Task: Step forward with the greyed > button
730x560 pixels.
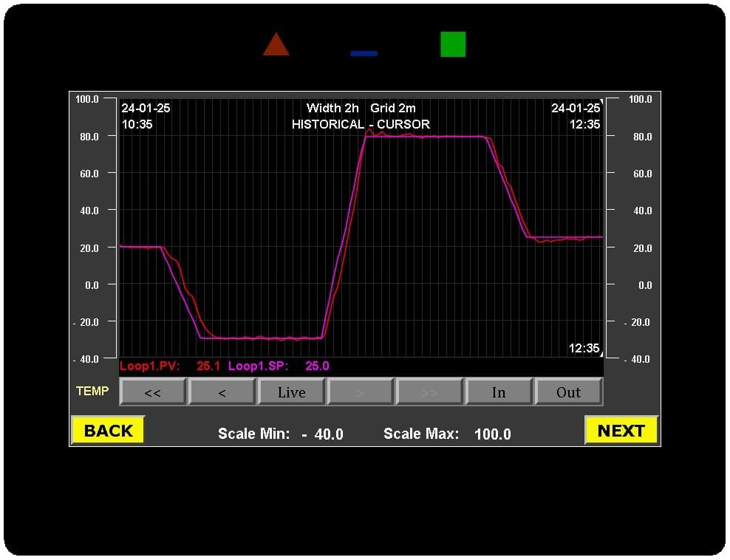Action: 361,392
